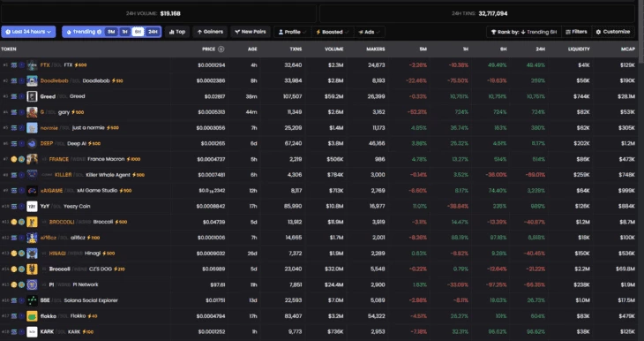644x341 pixels.
Task: Sort by the 6H change column header
Action: (503, 49)
